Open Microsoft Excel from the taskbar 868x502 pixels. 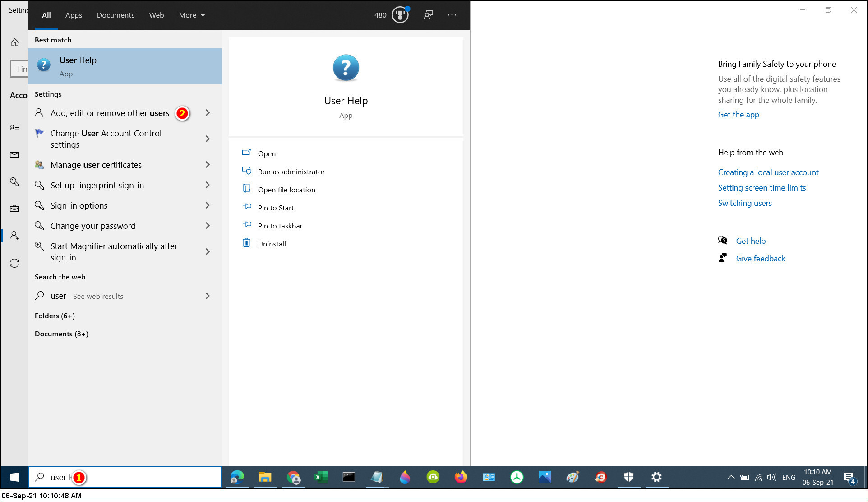[x=321, y=477]
